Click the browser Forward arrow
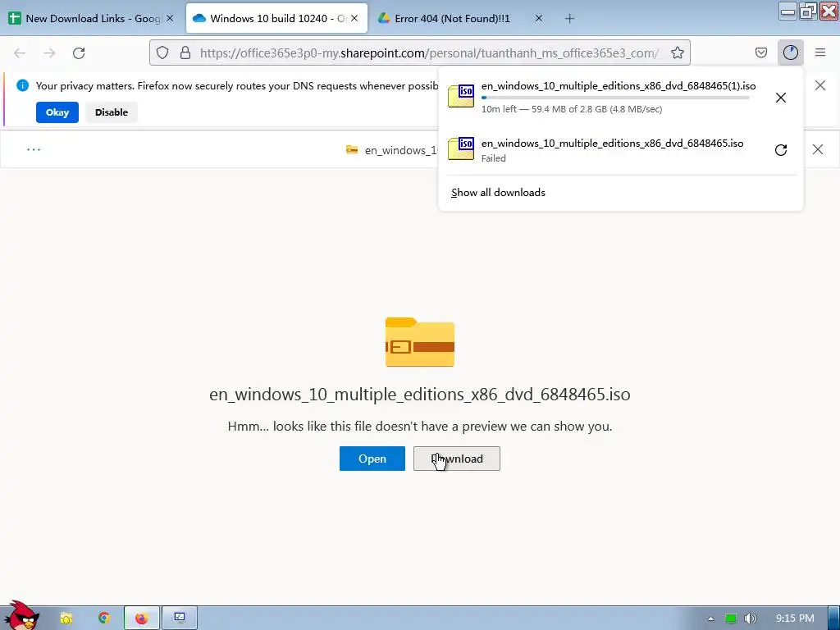This screenshot has height=630, width=840. click(49, 53)
